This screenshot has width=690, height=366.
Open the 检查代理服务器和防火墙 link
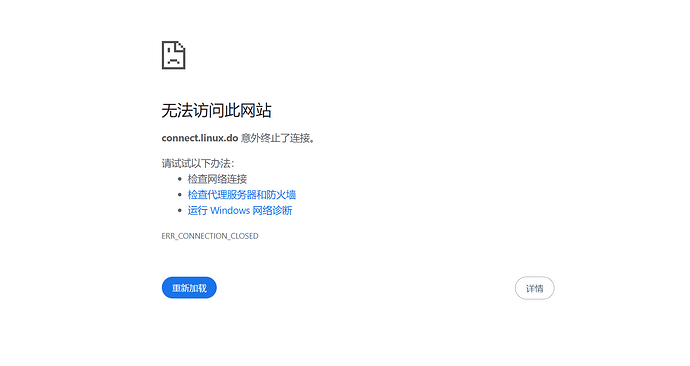[x=242, y=194]
